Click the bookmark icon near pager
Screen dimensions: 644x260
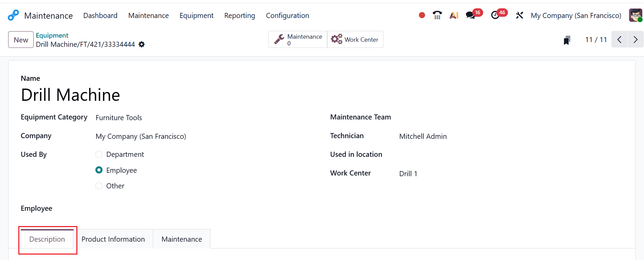(x=567, y=40)
